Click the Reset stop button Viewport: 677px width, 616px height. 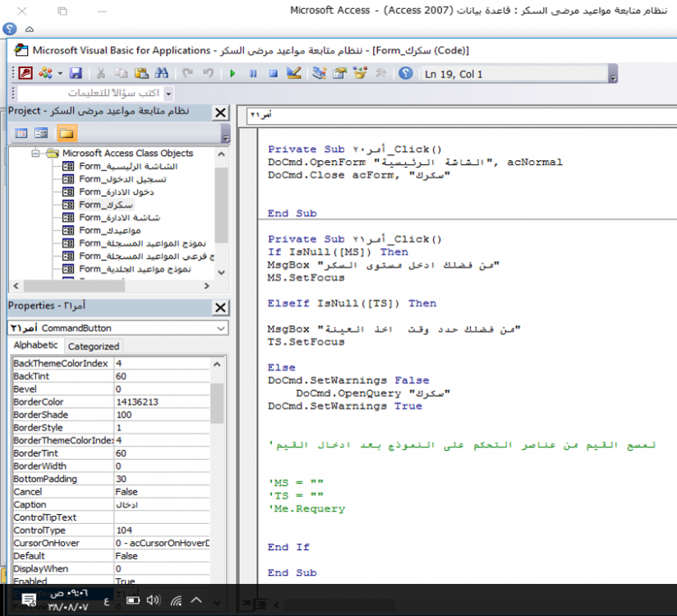[x=274, y=73]
